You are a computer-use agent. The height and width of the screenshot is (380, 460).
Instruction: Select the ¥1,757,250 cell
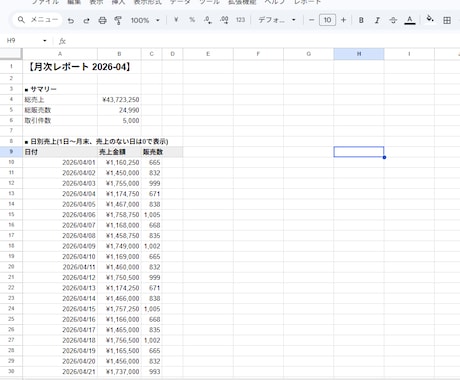119,309
